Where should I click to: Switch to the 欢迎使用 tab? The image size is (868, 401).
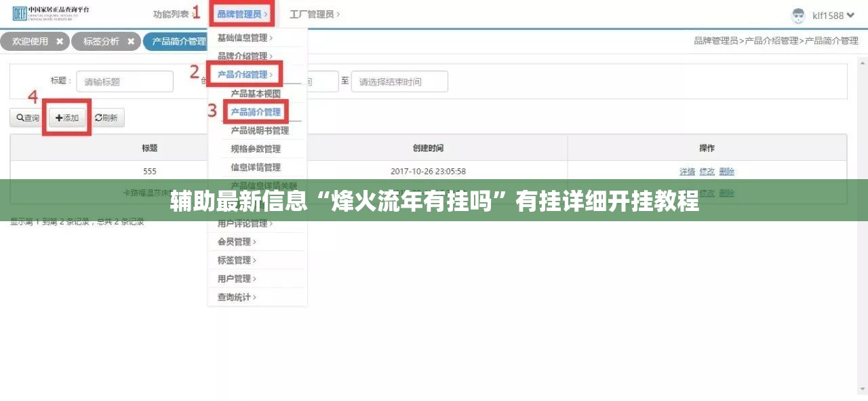[31, 41]
